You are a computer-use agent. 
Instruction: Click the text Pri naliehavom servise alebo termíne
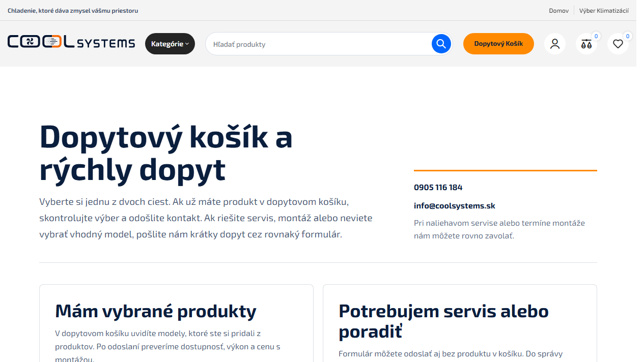pyautogui.click(x=499, y=229)
